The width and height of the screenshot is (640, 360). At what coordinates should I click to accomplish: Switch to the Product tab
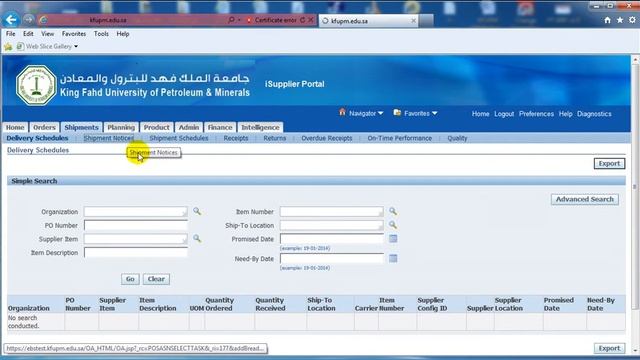tap(156, 127)
